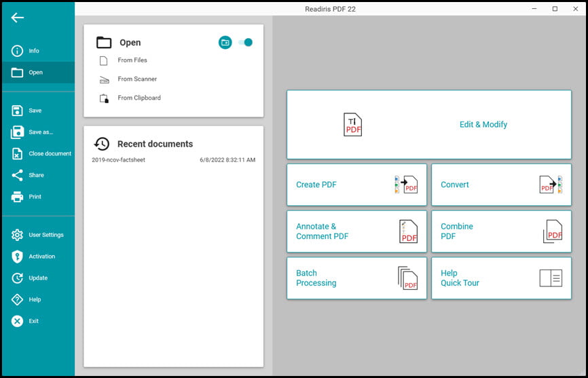
Task: Click the teal folder button in the Open panel
Action: tap(225, 42)
